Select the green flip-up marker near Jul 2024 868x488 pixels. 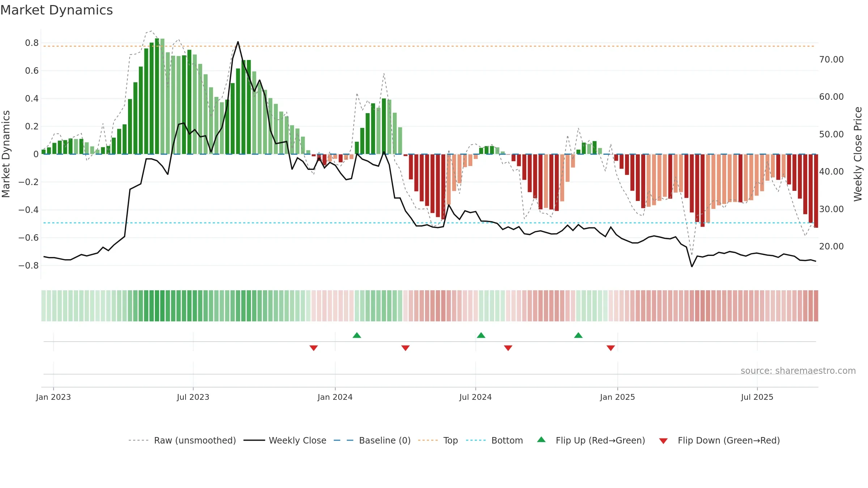tap(481, 335)
